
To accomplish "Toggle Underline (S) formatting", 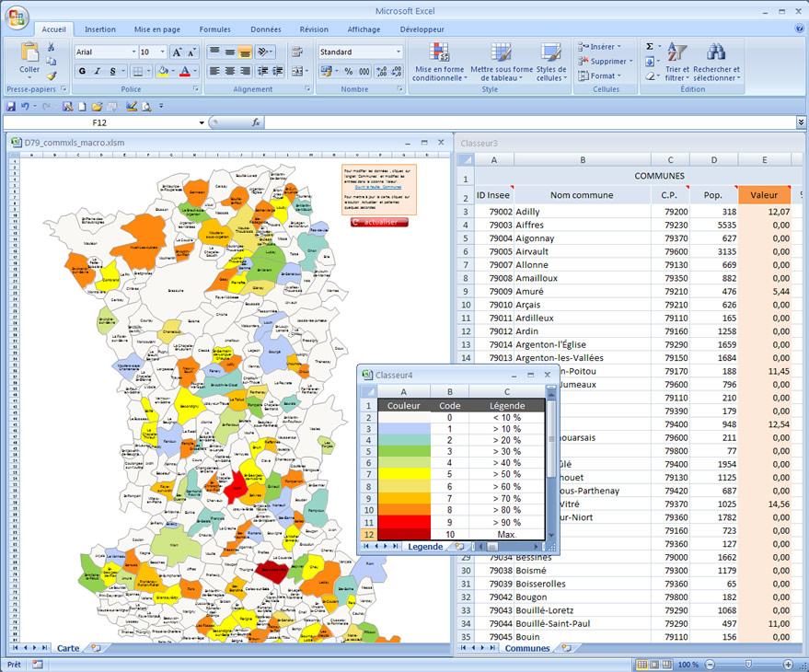I will tap(112, 71).
